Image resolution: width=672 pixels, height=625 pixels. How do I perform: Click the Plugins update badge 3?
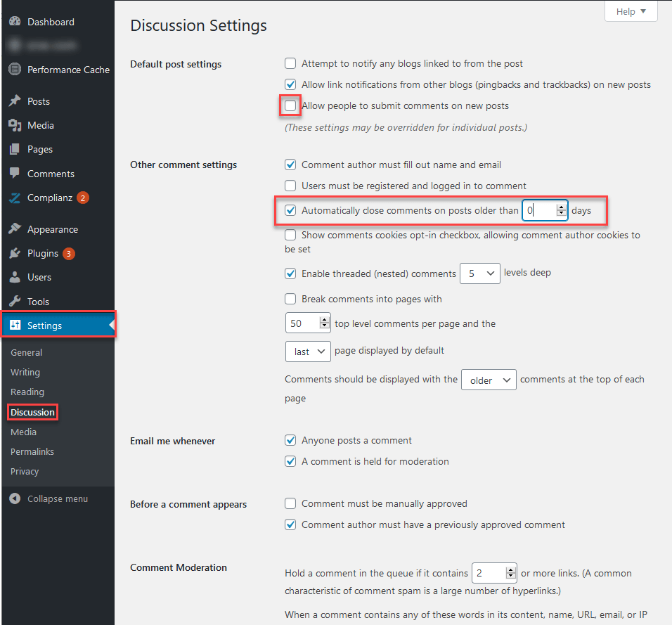[69, 253]
